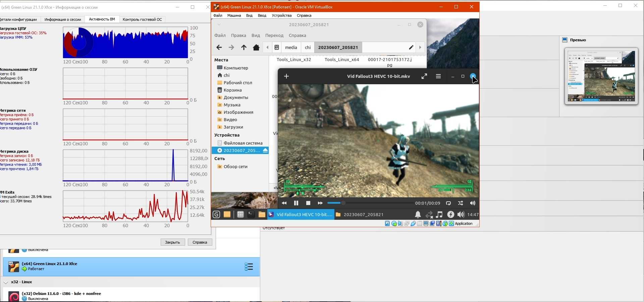The width and height of the screenshot is (644, 302).
Task: Open machine tools menu for Green Linux
Action: [249, 267]
